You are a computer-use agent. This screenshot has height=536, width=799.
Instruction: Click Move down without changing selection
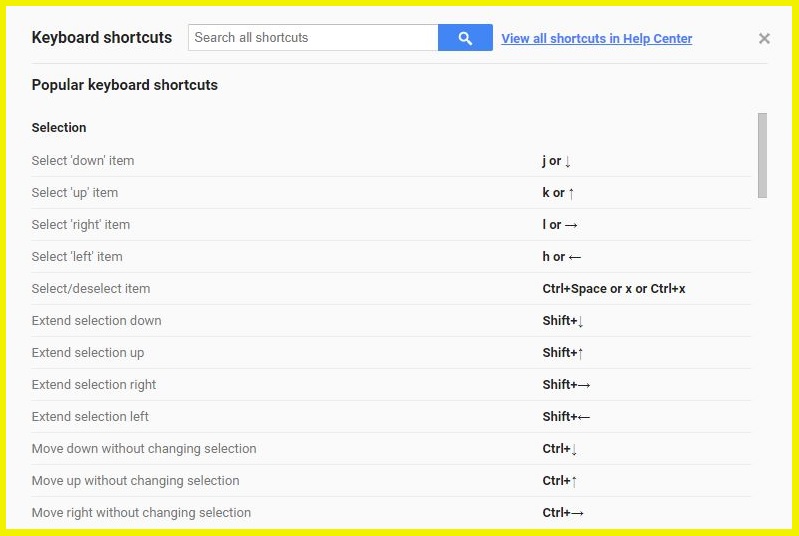(x=391, y=449)
